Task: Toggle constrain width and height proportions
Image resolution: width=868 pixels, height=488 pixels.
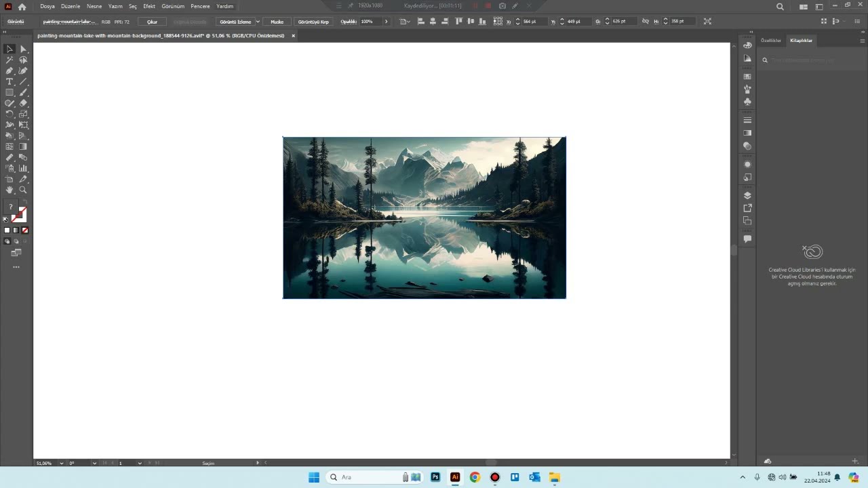Action: coord(645,21)
